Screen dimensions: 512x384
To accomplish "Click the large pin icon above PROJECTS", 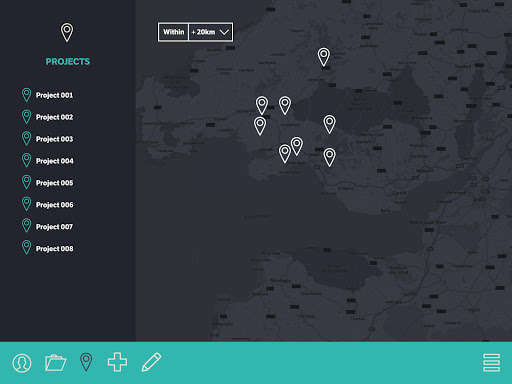I will click(x=67, y=32).
